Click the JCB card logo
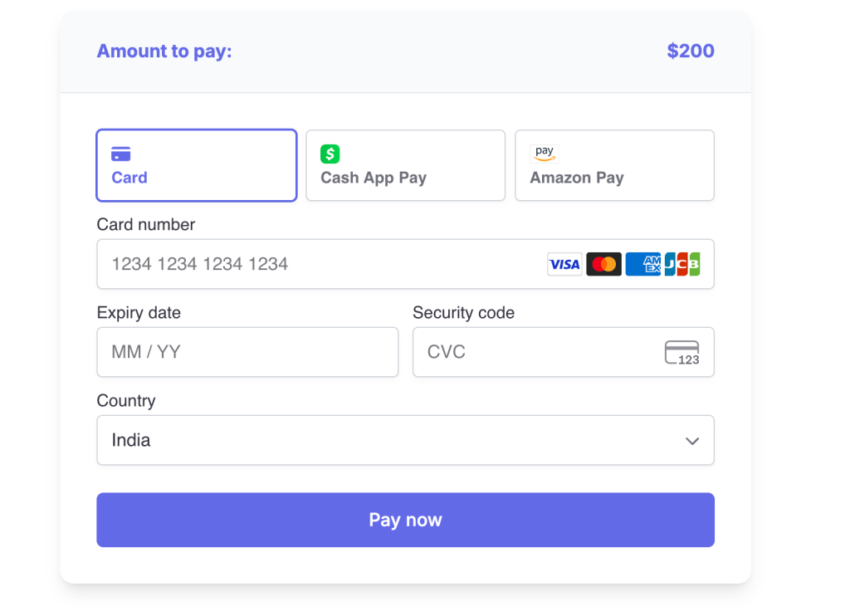The width and height of the screenshot is (850, 616). pos(682,264)
